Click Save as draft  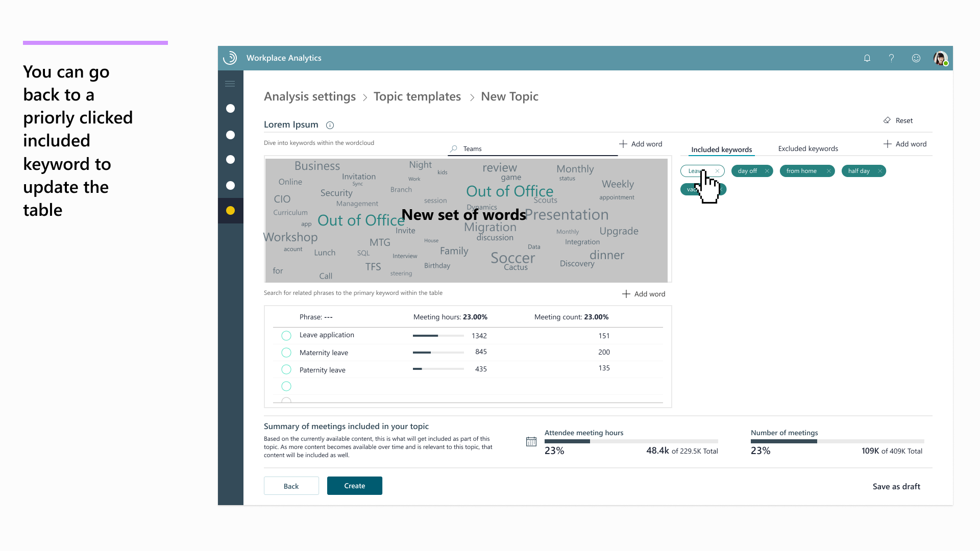[x=896, y=486]
